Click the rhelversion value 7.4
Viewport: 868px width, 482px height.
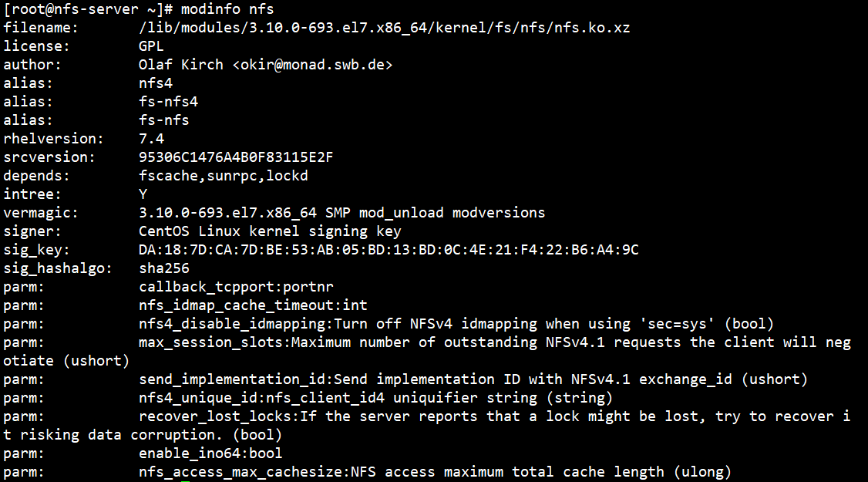(x=151, y=139)
